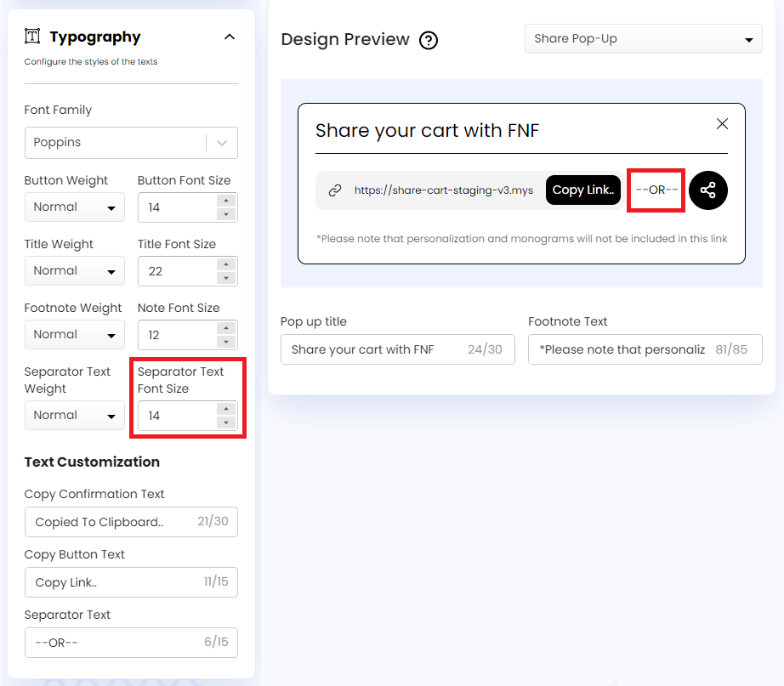Increase Button Font Size using the up arrow
The height and width of the screenshot is (686, 784).
226,201
